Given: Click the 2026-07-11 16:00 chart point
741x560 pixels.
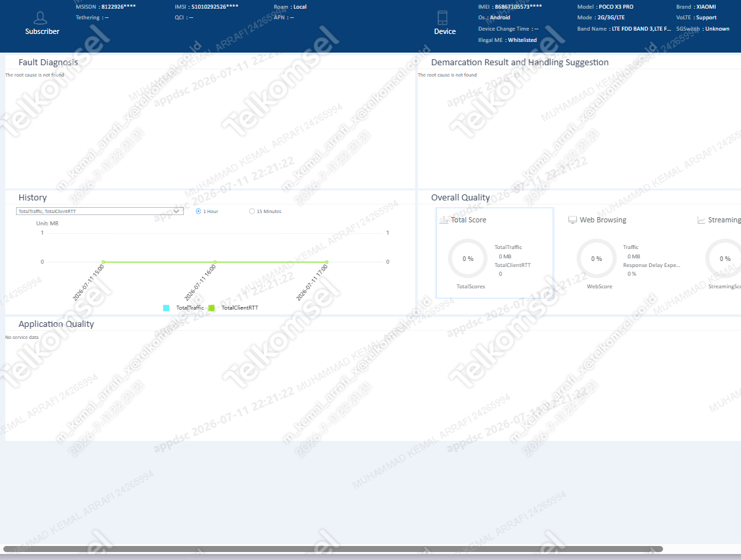Looking at the screenshot, I should pyautogui.click(x=215, y=262).
